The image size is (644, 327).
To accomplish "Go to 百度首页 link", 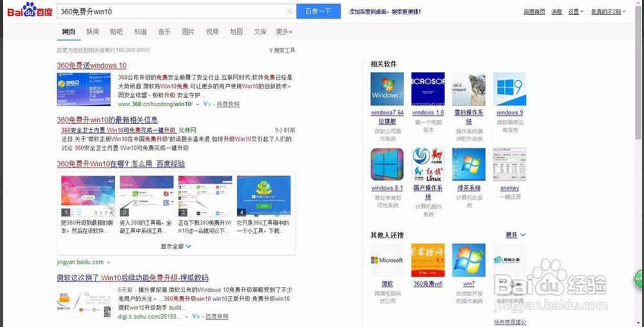I will coord(535,12).
